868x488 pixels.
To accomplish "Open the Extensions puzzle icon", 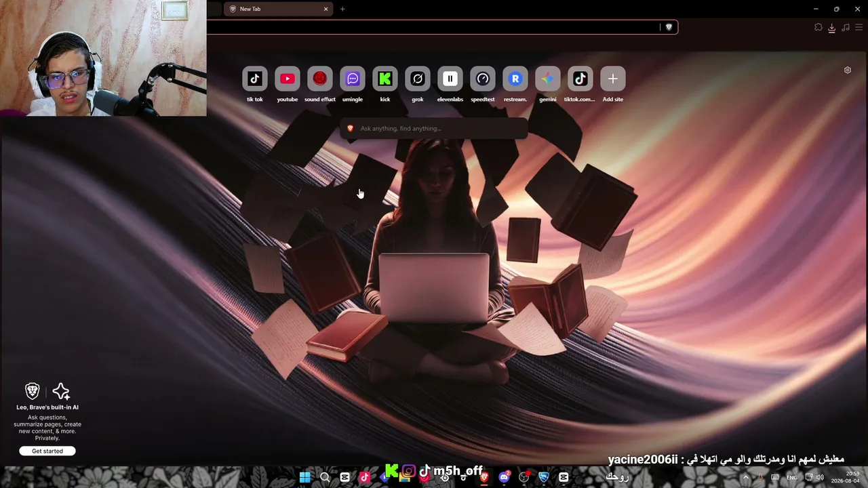I will click(x=818, y=27).
